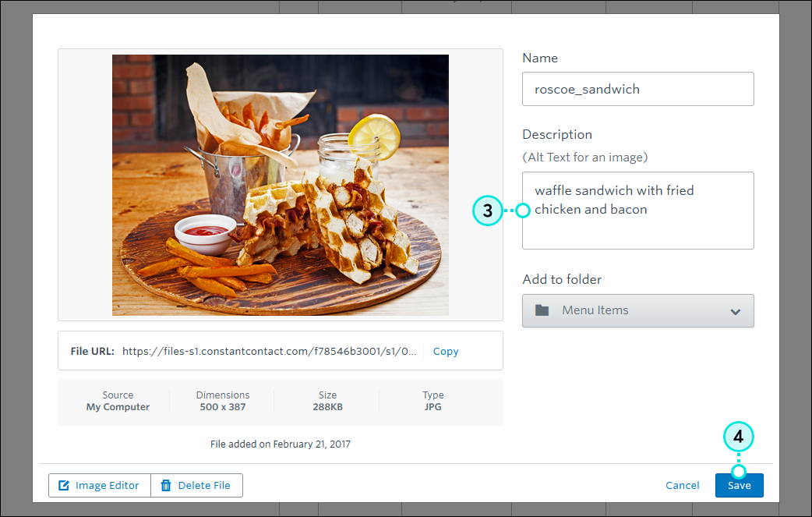Click the Delete File button

[196, 485]
